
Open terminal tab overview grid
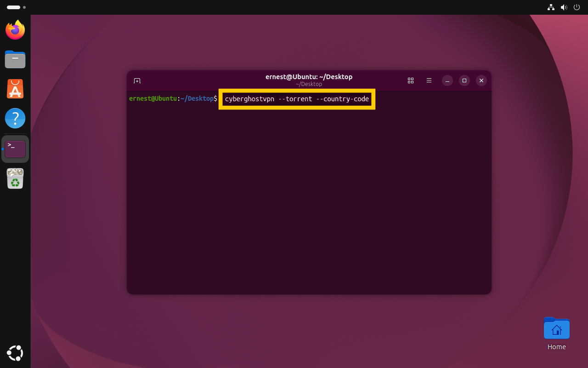point(411,80)
